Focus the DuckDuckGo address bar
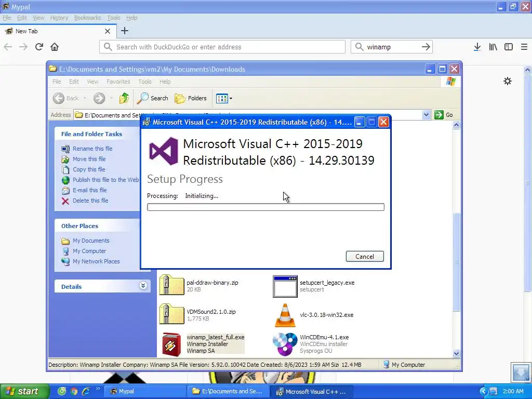532x399 pixels. coord(222,47)
